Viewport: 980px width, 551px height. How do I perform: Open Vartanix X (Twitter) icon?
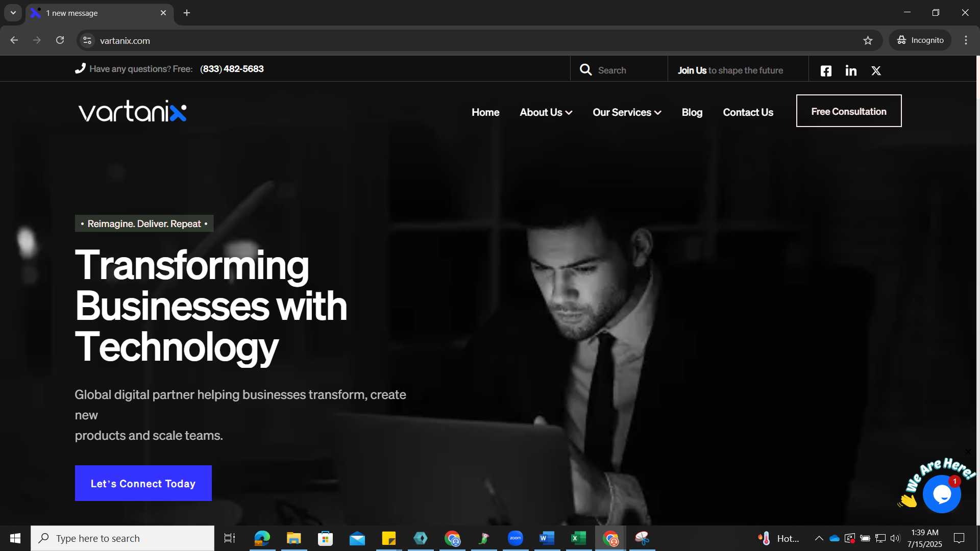click(876, 71)
